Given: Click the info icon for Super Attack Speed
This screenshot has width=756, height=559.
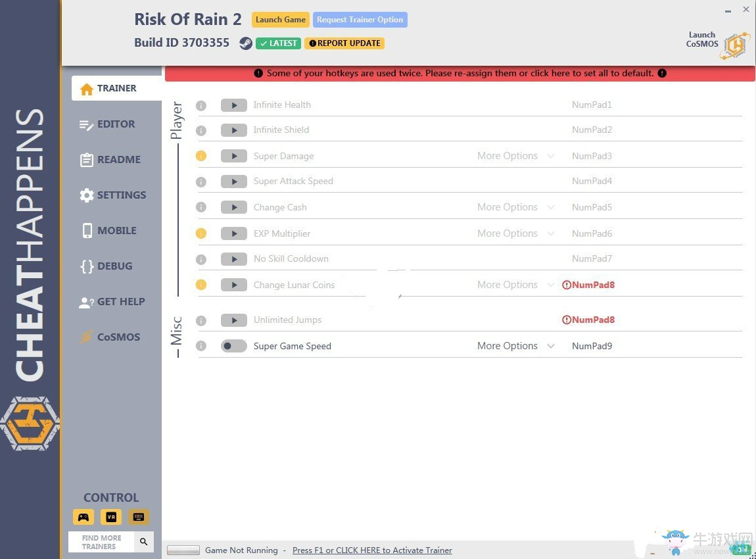Looking at the screenshot, I should pos(201,182).
